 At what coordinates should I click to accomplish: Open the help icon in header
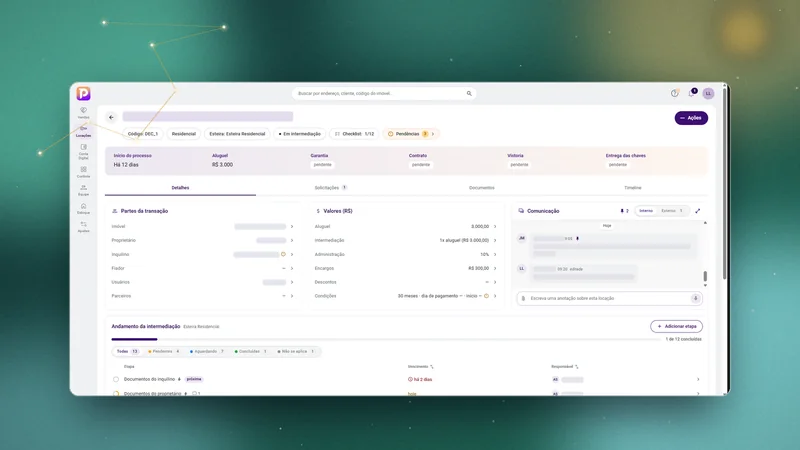pyautogui.click(x=674, y=93)
